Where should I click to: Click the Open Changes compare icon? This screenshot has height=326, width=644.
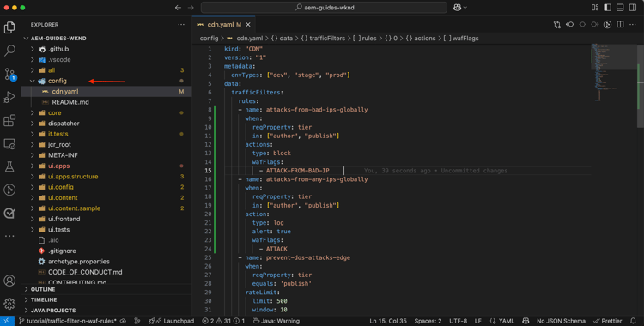click(557, 25)
